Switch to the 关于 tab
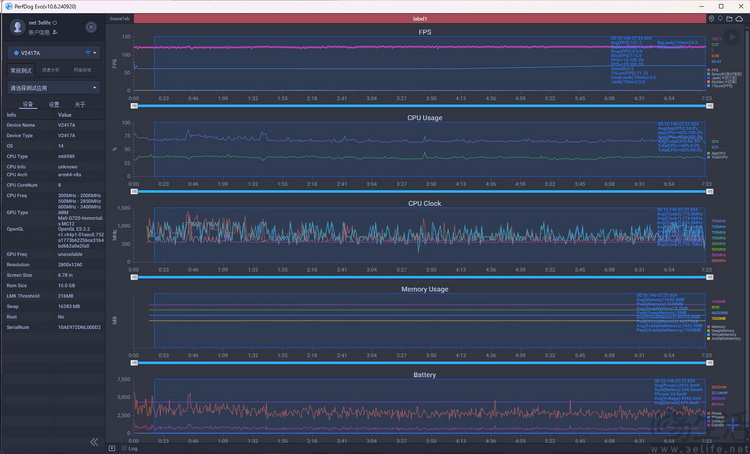750x454 pixels. click(80, 104)
